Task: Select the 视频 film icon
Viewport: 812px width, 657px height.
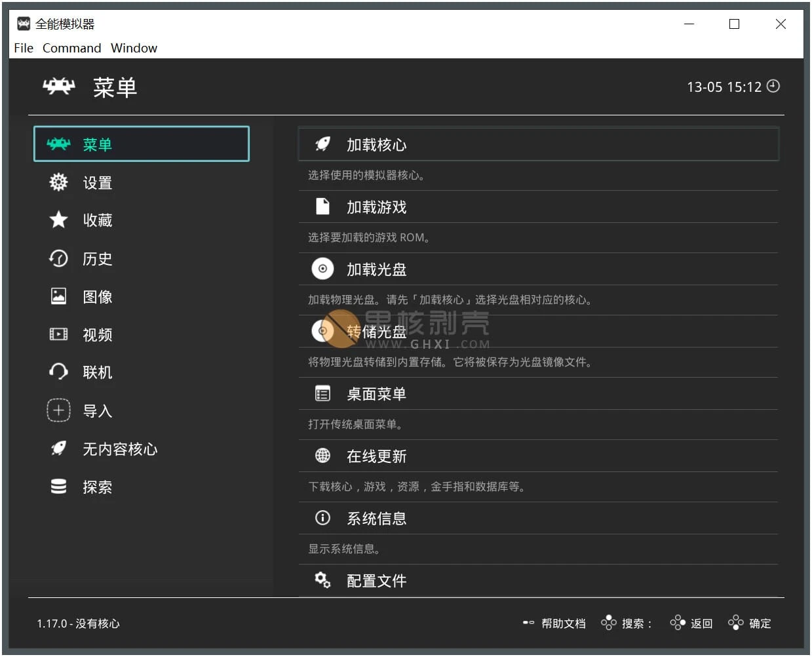Action: pos(58,334)
